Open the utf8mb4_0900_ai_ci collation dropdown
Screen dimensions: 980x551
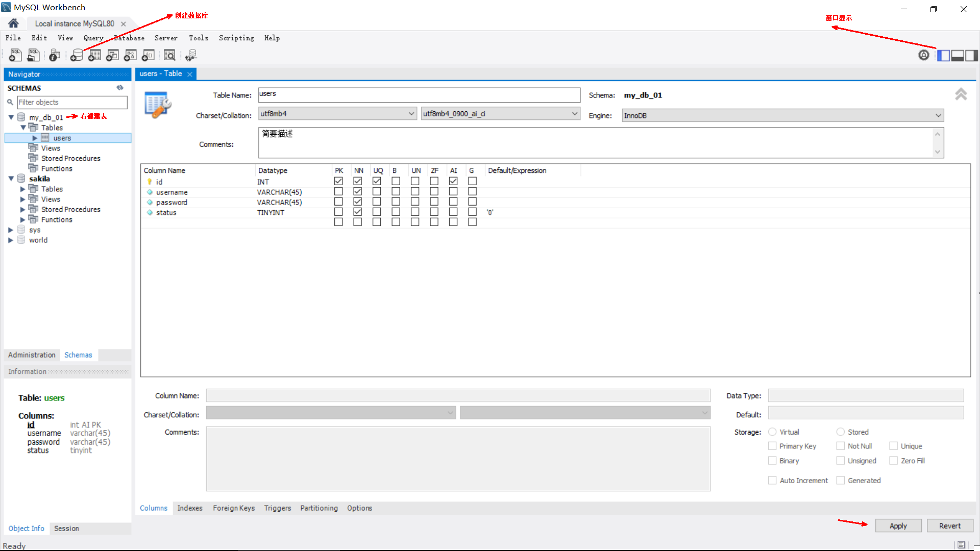[x=501, y=114]
